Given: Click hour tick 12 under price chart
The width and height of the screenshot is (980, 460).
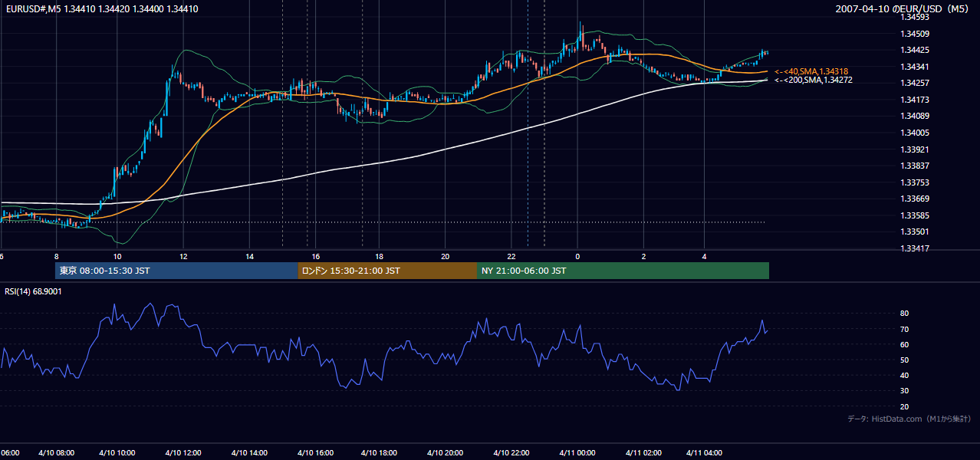Looking at the screenshot, I should [x=183, y=257].
